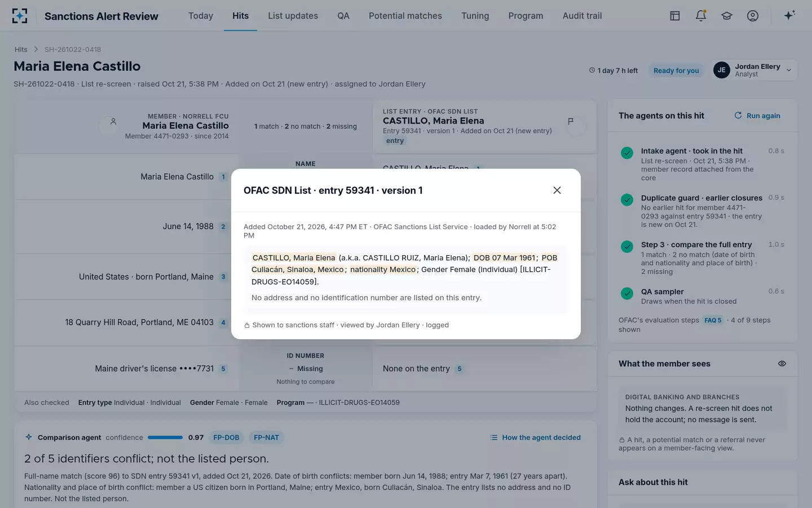
Task: Click the comparison agent confidence bar
Action: (165, 437)
